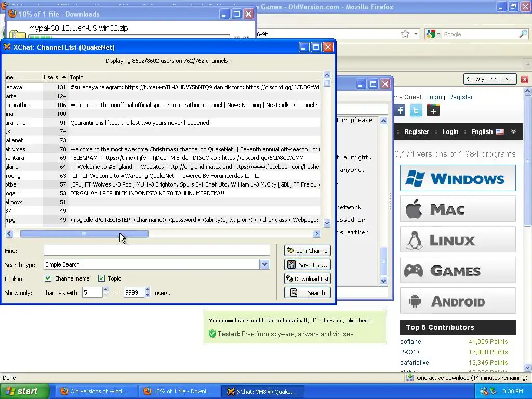Screen dimensions: 532x399
Task: Click the Download List button
Action: (308, 279)
